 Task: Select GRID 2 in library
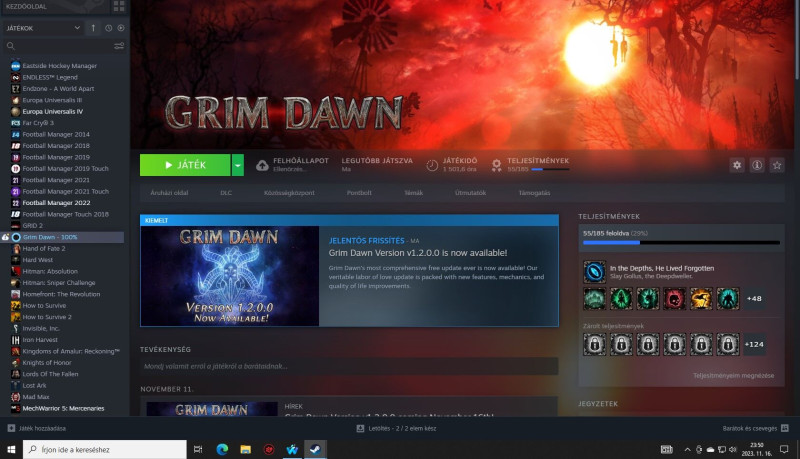click(x=32, y=225)
